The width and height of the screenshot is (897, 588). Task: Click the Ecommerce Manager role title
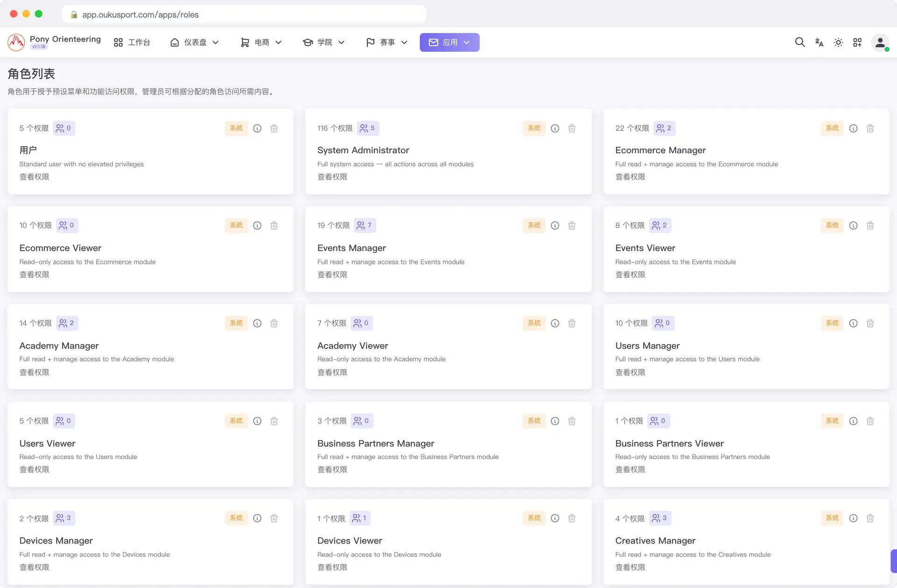(x=661, y=150)
